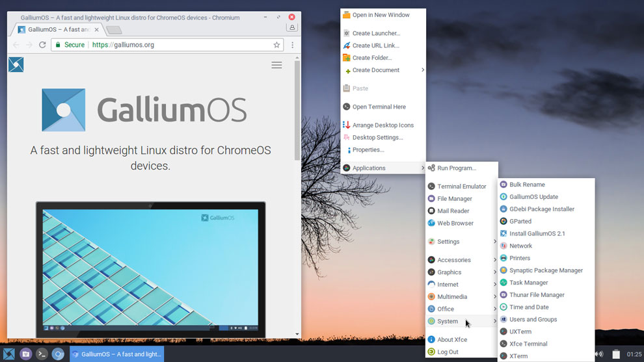
Task: Open the hamburger menu on the GalliumOS site
Action: coord(276,65)
